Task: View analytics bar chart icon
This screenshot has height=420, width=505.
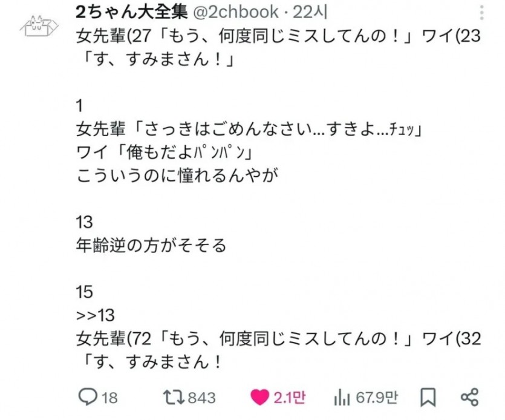Action: [342, 397]
